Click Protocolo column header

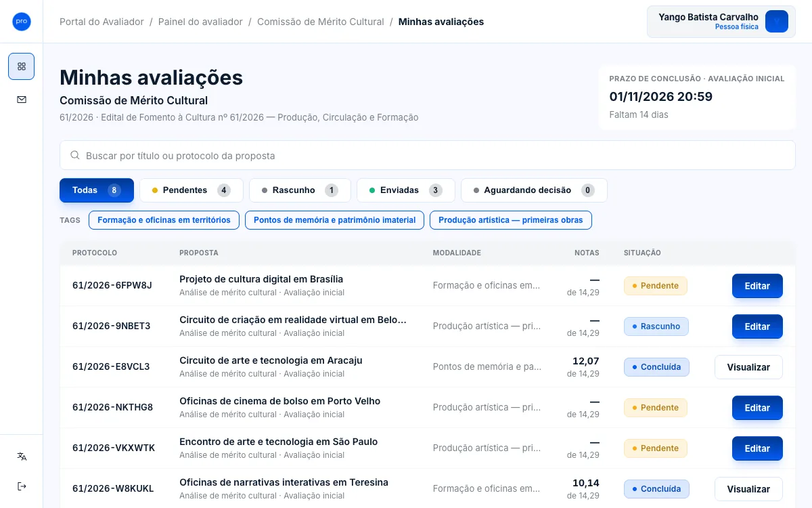(95, 253)
